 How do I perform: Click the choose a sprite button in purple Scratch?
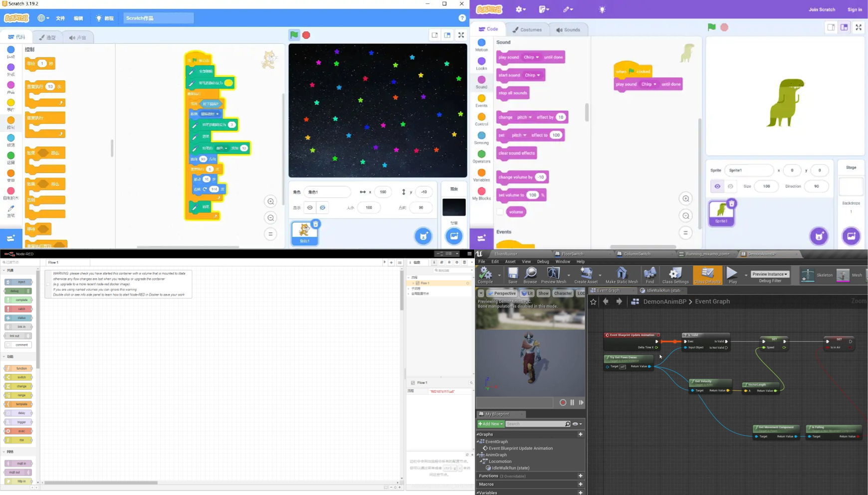tap(819, 236)
